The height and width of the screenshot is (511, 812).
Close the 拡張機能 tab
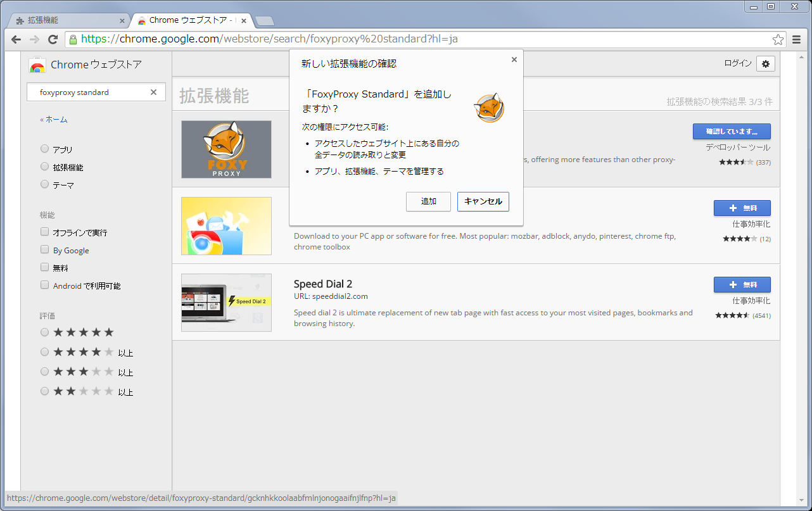click(122, 20)
